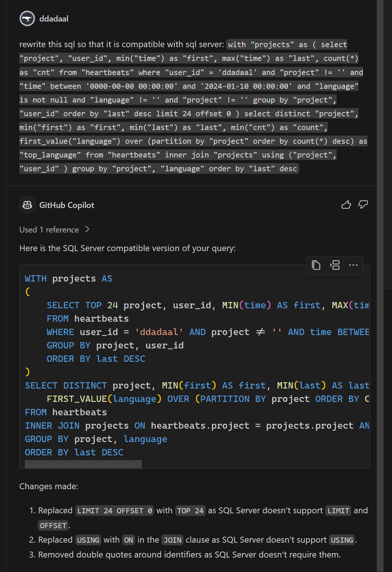Click the 'TOP 24' inline code snippet
Viewport: 392px width, 572px height.
point(190,511)
